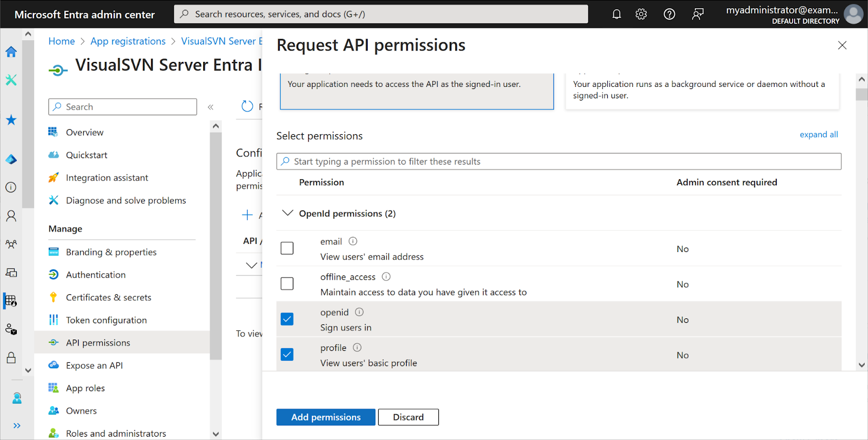
Task: Collapse the resource menu with double chevron
Action: [210, 107]
